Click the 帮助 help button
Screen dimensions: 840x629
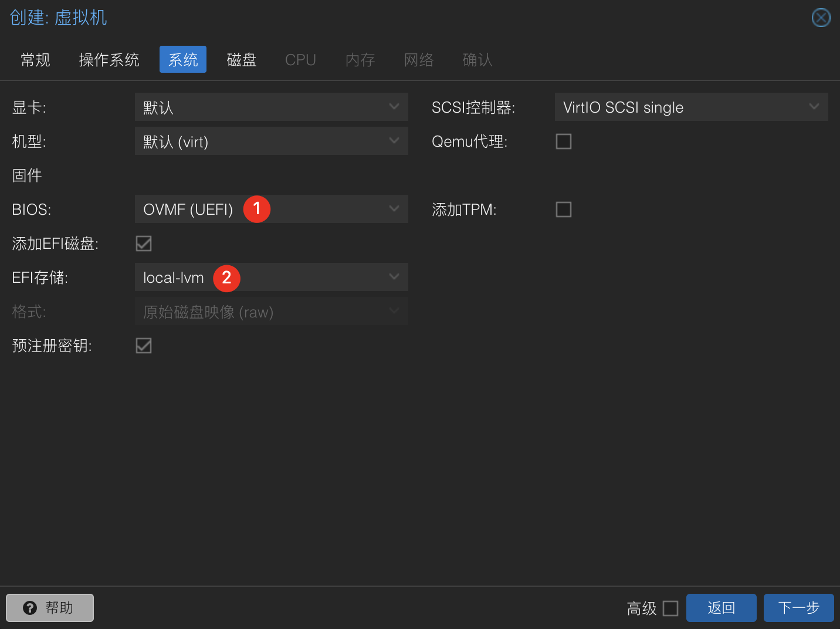point(49,607)
